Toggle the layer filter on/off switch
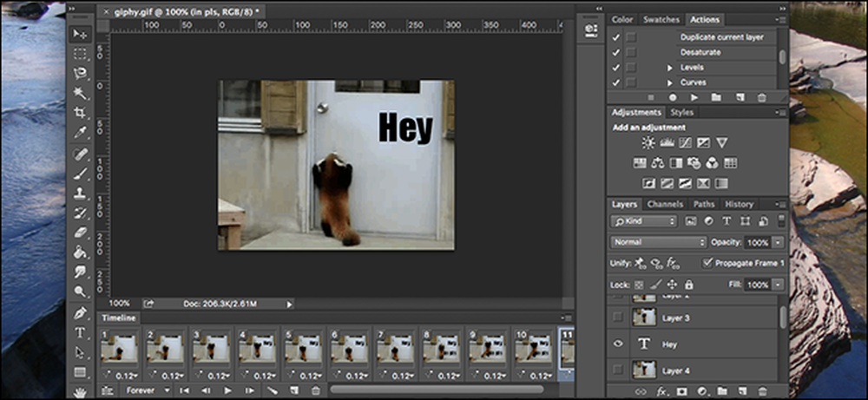 pyautogui.click(x=781, y=220)
